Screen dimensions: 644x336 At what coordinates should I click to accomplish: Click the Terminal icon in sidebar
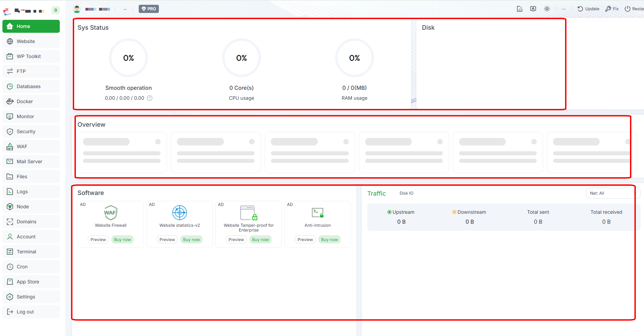point(10,252)
